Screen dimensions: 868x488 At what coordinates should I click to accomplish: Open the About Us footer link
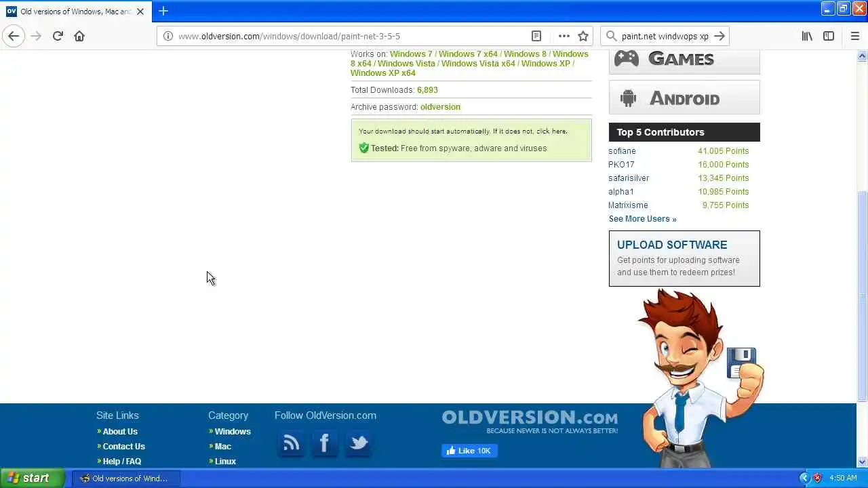tap(120, 432)
